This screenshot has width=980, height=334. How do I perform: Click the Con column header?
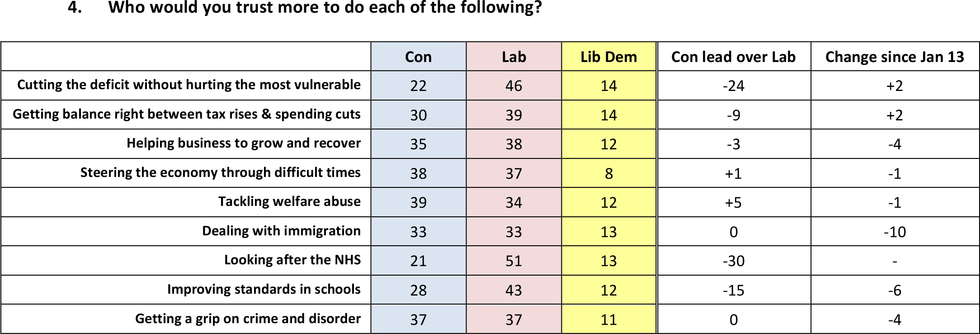(418, 57)
